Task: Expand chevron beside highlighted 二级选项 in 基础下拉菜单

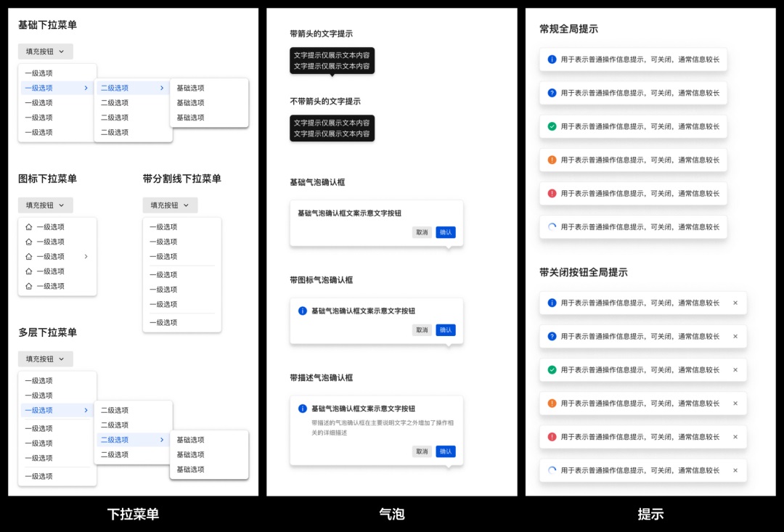Action: [x=161, y=88]
